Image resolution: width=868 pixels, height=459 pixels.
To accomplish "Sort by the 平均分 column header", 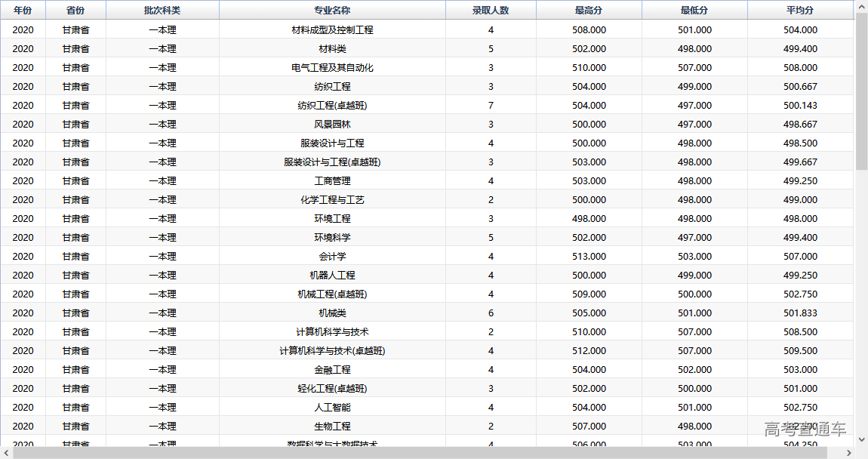I will (x=800, y=11).
